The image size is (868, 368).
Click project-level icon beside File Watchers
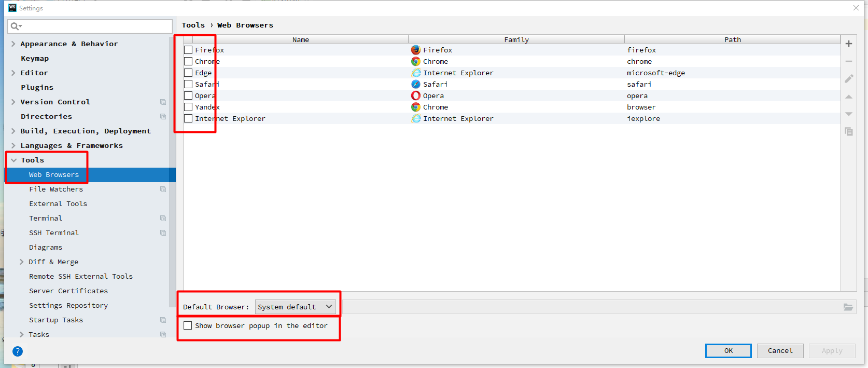(x=163, y=189)
